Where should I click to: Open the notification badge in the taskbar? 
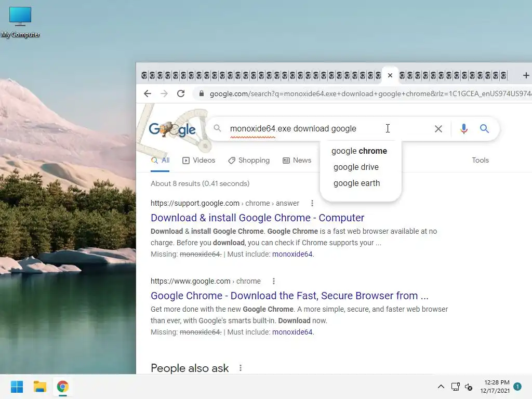[x=517, y=387]
